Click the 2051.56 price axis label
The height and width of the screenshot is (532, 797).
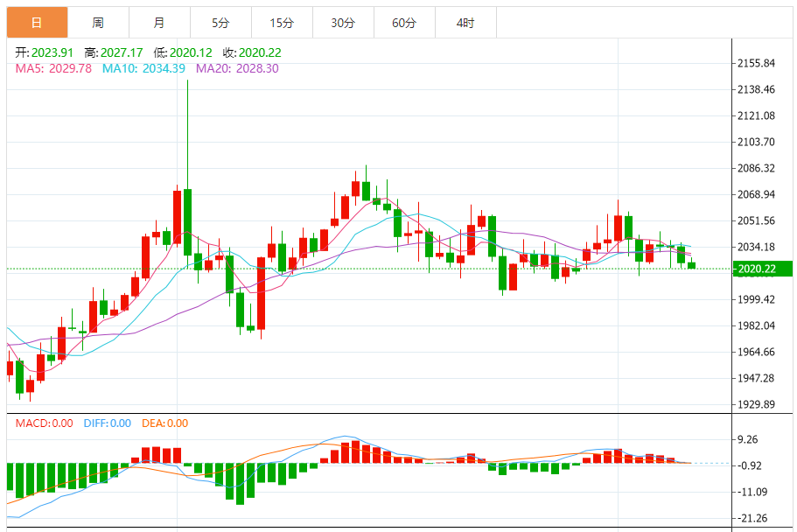point(757,220)
